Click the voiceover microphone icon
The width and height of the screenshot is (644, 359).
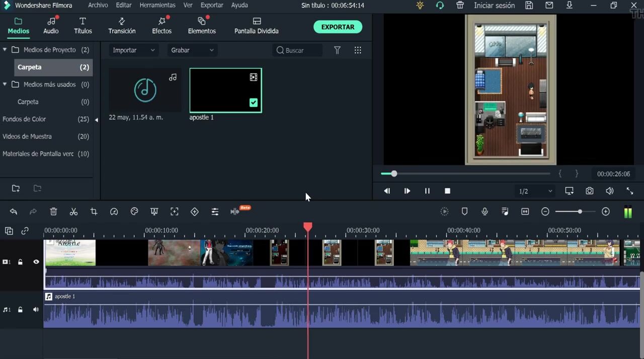pos(485,212)
